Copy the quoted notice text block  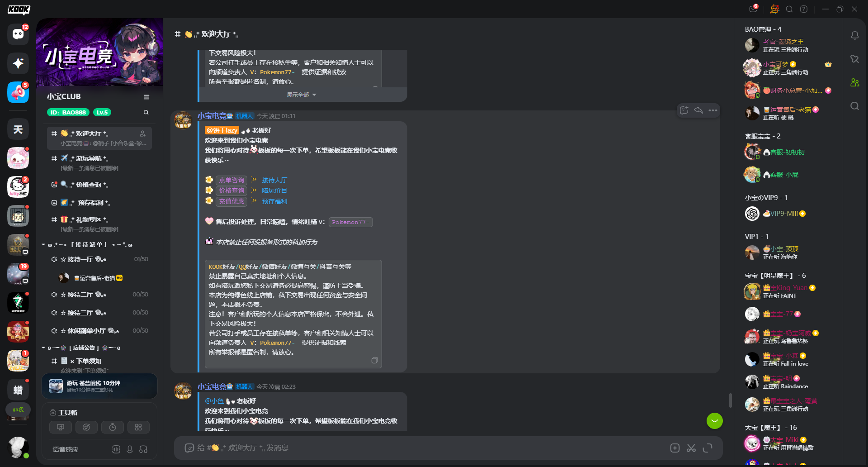coord(375,360)
